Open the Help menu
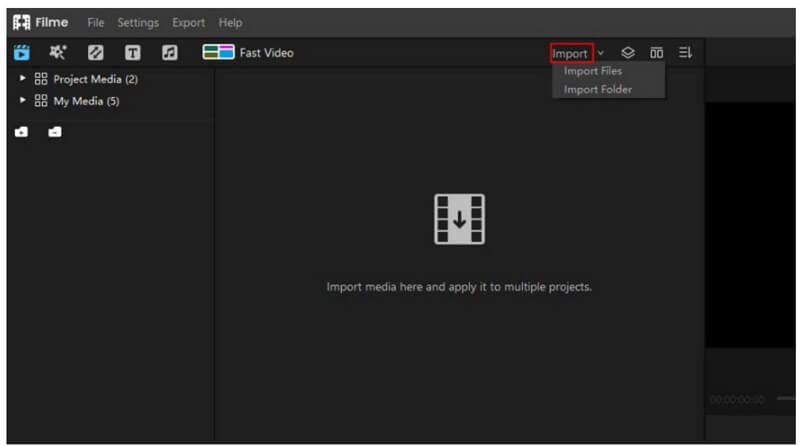The width and height of the screenshot is (800, 446). click(230, 23)
